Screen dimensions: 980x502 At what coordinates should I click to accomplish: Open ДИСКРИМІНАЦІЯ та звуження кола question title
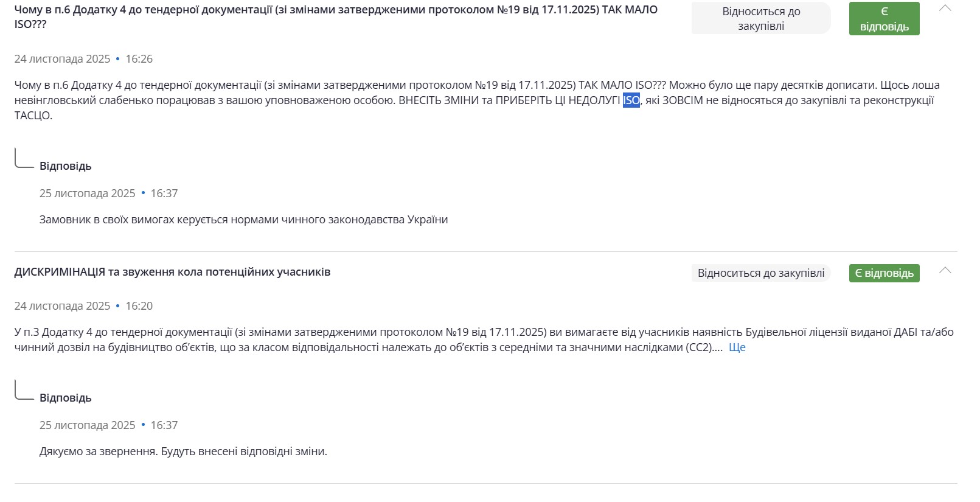click(x=172, y=272)
